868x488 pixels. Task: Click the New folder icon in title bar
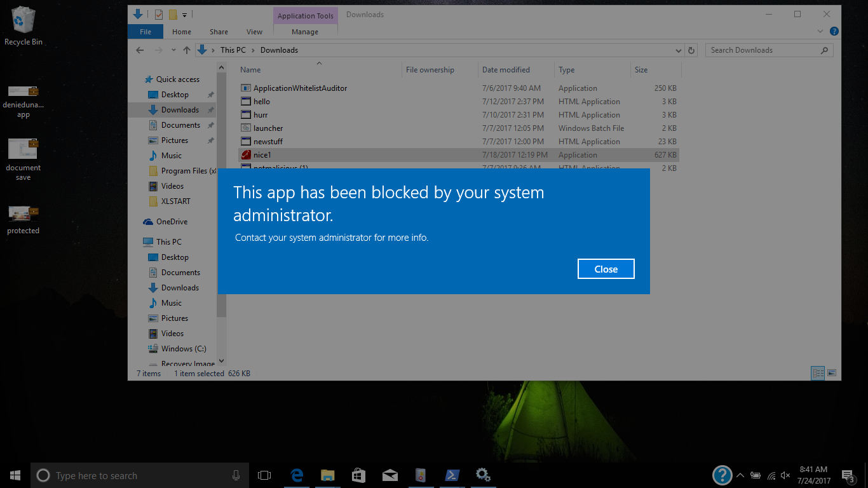(x=172, y=15)
